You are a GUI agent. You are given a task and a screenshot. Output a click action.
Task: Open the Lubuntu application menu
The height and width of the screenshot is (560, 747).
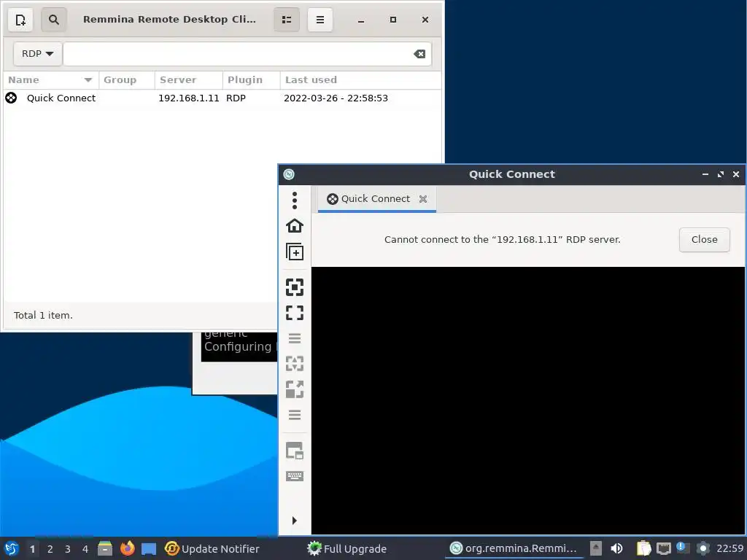[12, 548]
